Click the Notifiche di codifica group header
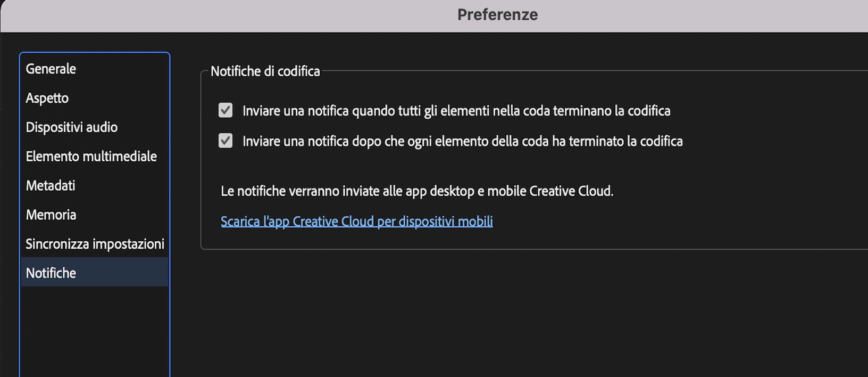Screen dimensions: 868x377 [265, 71]
